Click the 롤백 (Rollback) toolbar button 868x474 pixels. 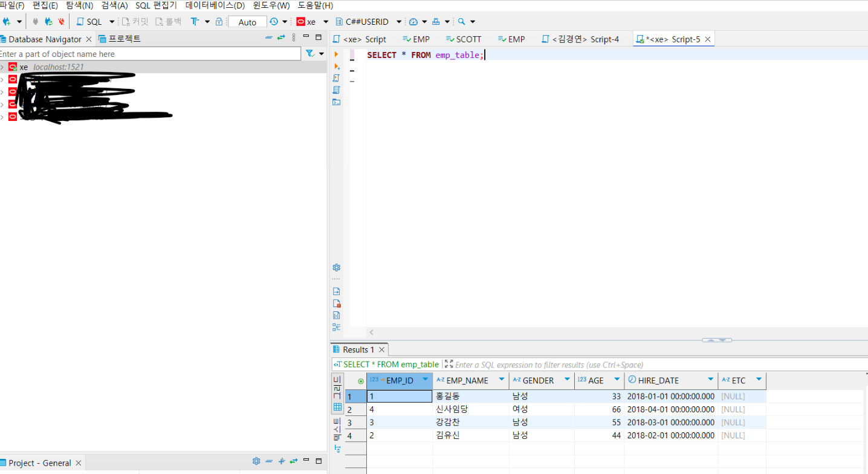coord(168,22)
